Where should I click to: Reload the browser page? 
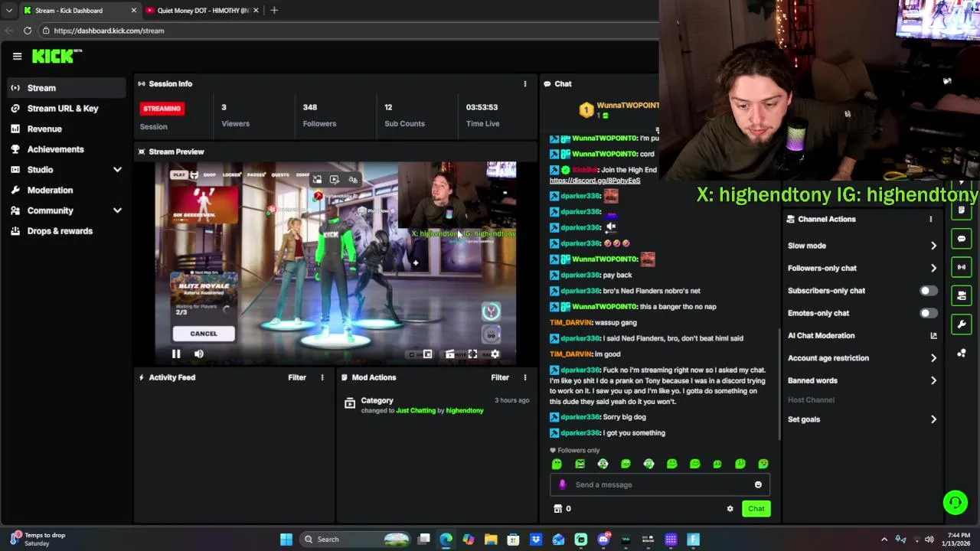(x=28, y=31)
